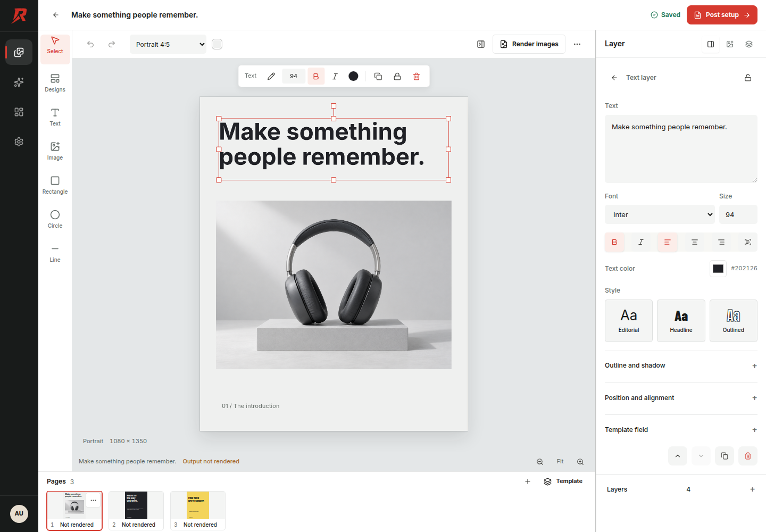Select the Rectangle shape tool

coord(55,185)
